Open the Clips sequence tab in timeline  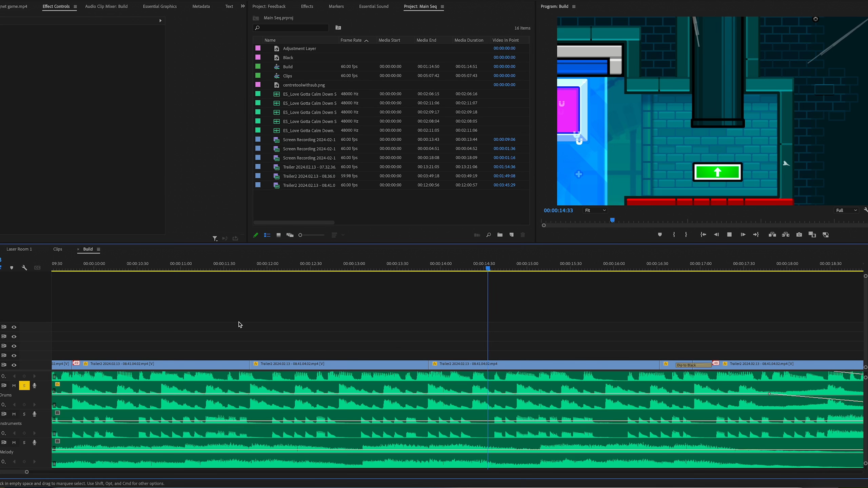click(58, 249)
